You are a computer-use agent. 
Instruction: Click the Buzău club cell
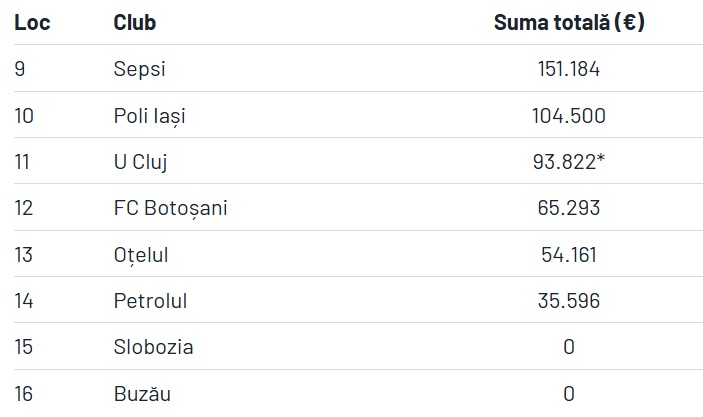tap(142, 394)
